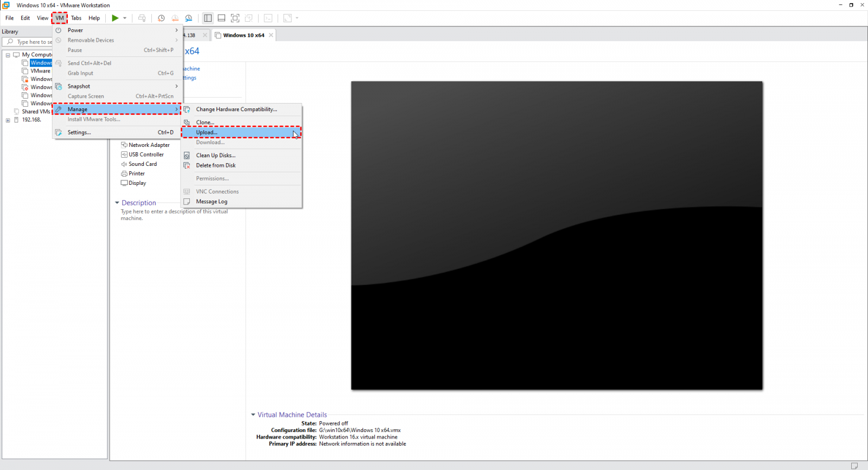
Task: Click the Take Snapshot clock icon
Action: click(161, 18)
